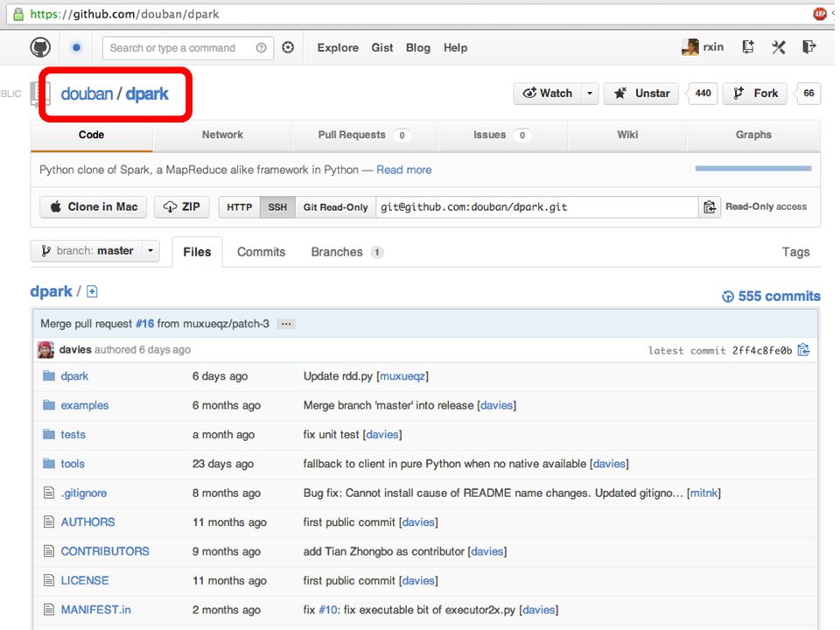The image size is (840, 630).
Task: Unstar the dpark repository
Action: pyautogui.click(x=641, y=94)
